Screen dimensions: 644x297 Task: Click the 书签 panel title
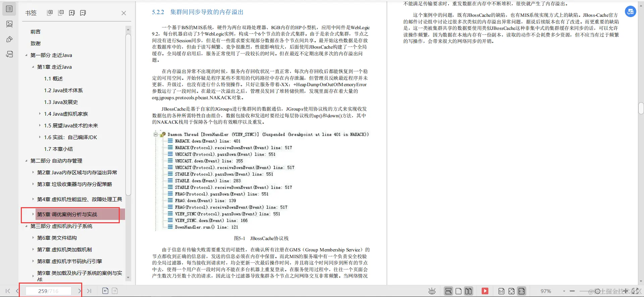(31, 13)
